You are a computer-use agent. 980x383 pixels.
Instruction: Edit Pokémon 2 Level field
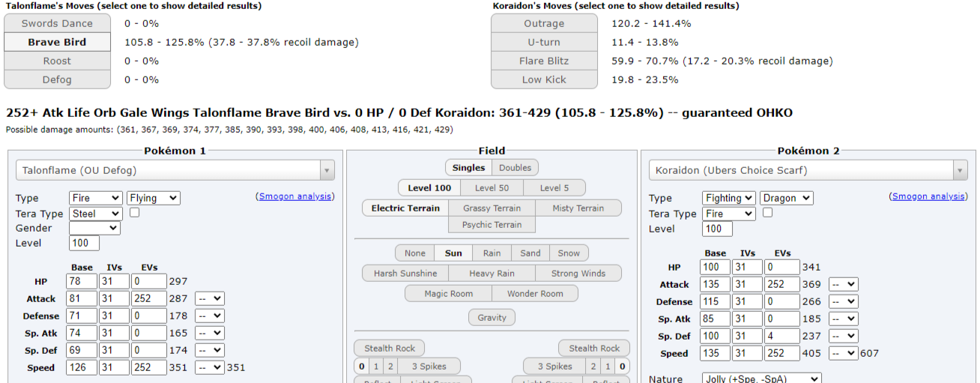point(717,229)
